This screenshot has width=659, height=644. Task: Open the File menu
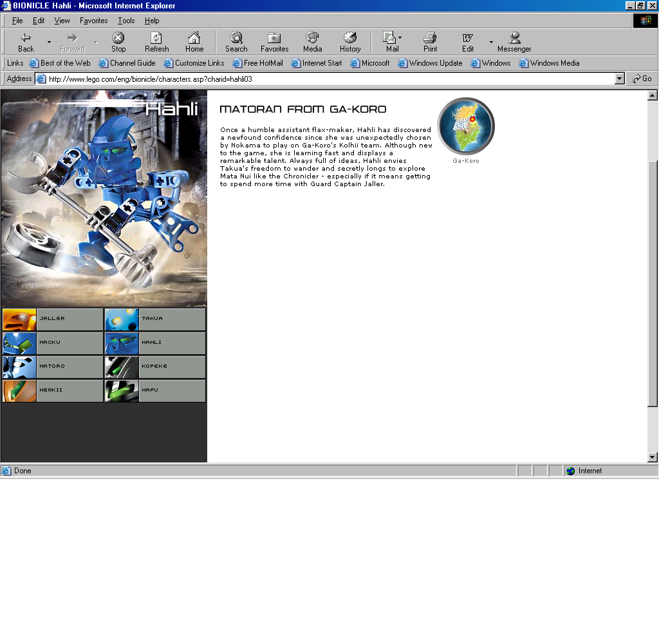[x=17, y=21]
